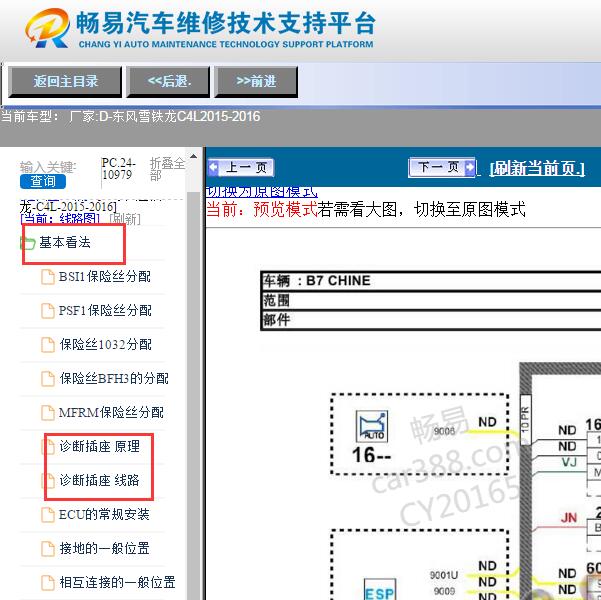
Task: Click the 16-- label in diagram
Action: (371, 455)
